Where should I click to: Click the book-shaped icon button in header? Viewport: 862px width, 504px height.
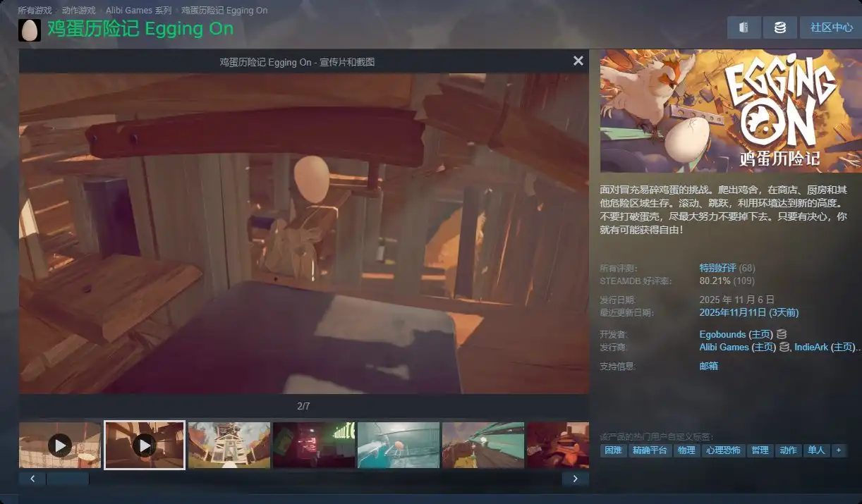[x=743, y=27]
